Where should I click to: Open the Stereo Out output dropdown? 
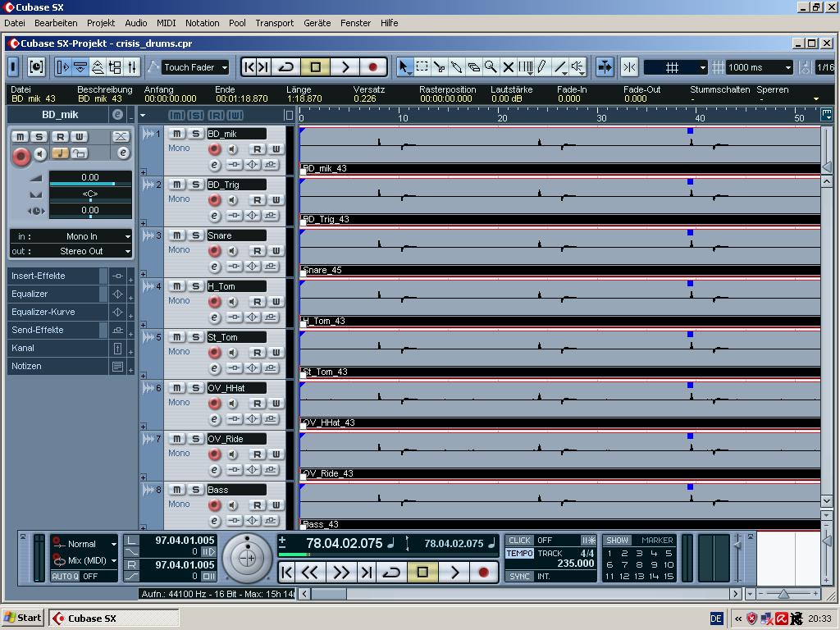coord(71,251)
